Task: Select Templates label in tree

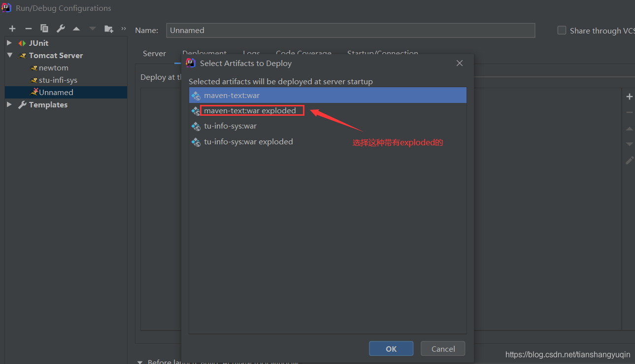Action: point(48,105)
